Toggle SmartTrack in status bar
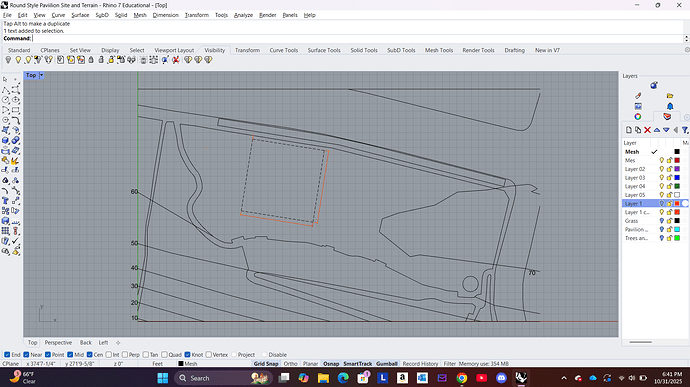The image size is (690, 387). (357, 364)
